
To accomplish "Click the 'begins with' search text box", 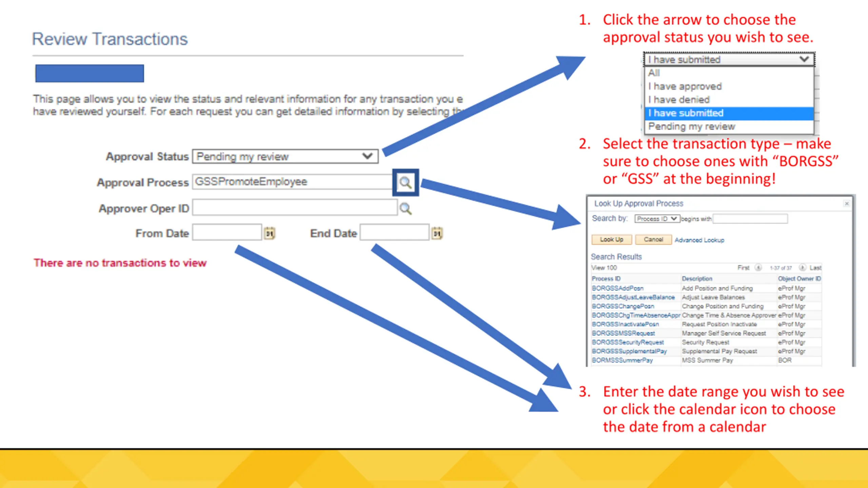I will click(750, 219).
